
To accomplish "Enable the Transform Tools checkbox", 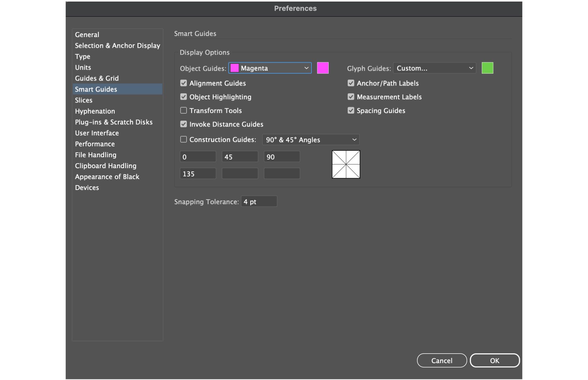I will [183, 110].
